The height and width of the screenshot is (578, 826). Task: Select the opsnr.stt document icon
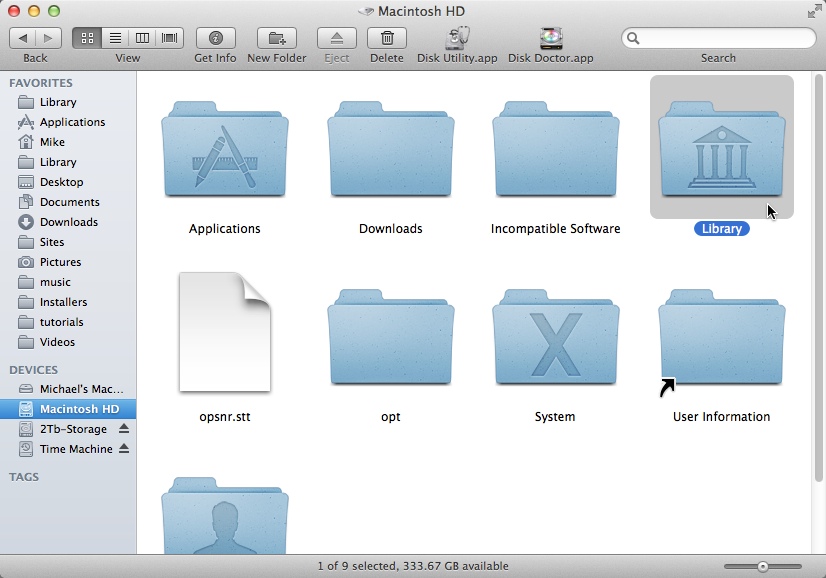(225, 332)
